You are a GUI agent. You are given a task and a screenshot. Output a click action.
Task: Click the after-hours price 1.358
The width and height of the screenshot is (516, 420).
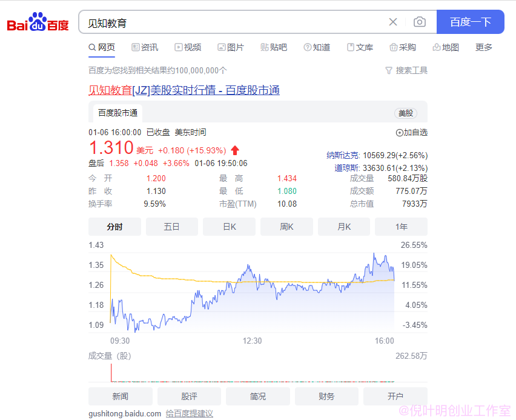point(119,164)
